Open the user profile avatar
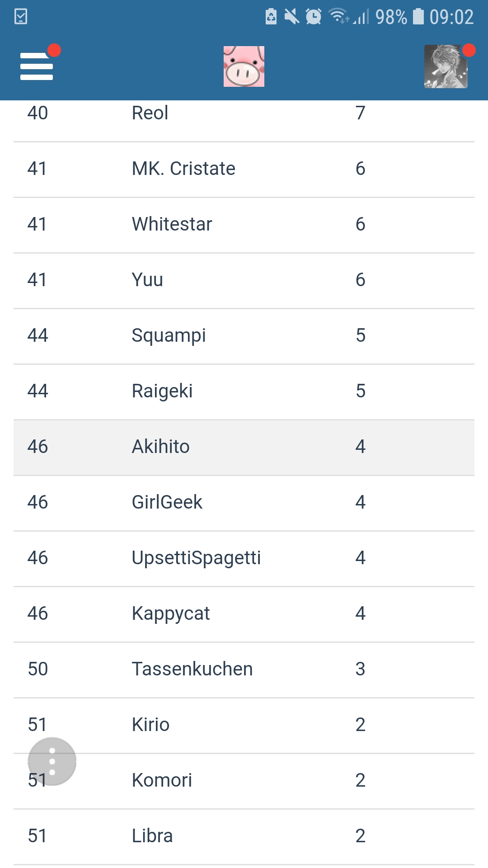The height and width of the screenshot is (868, 488). [446, 66]
